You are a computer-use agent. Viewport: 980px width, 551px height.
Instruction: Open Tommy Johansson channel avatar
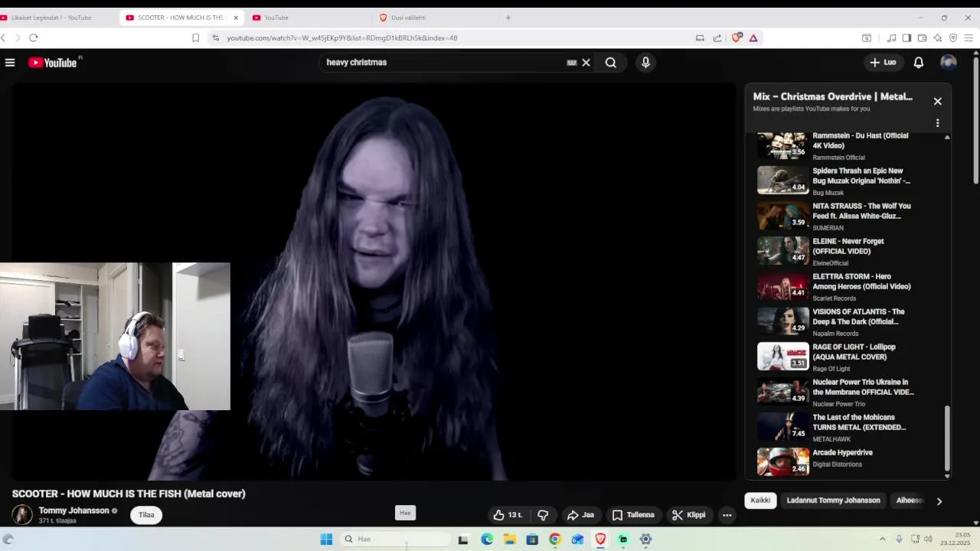tap(22, 514)
